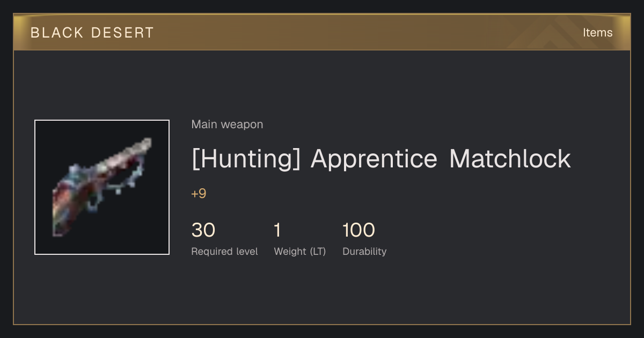644x338 pixels.
Task: Go to the Items section link
Action: coord(597,33)
